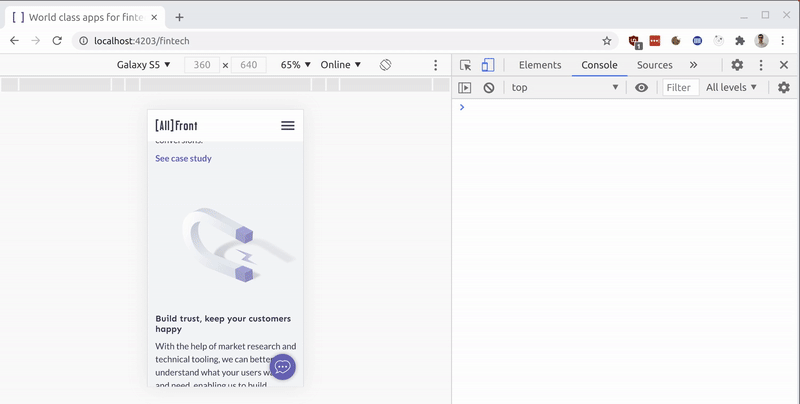Screen dimensions: 800x404
Task: Click the address bar URL
Action: point(142,41)
